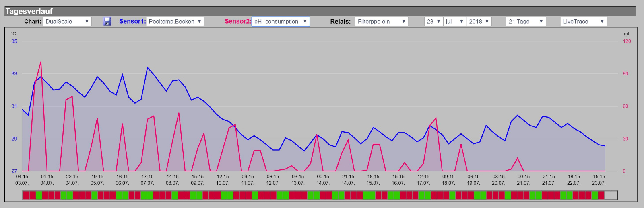Click the 00:15 14.07. time axis label
This screenshot has width=644, height=208.
tap(323, 179)
